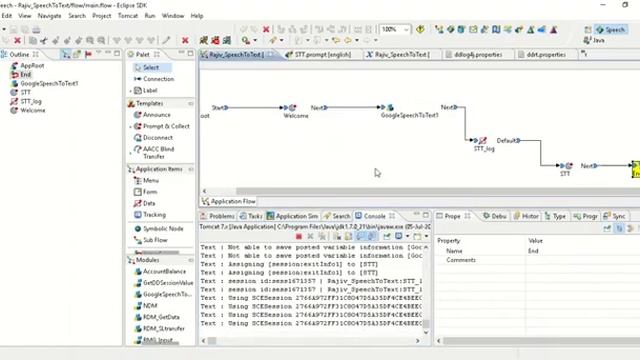The image size is (640, 360).
Task: Toggle show console on standard error change
Action: pos(372,236)
